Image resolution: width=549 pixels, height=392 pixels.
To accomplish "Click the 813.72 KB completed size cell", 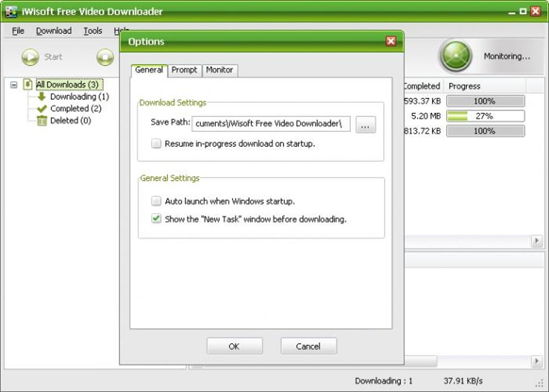I will 423,131.
